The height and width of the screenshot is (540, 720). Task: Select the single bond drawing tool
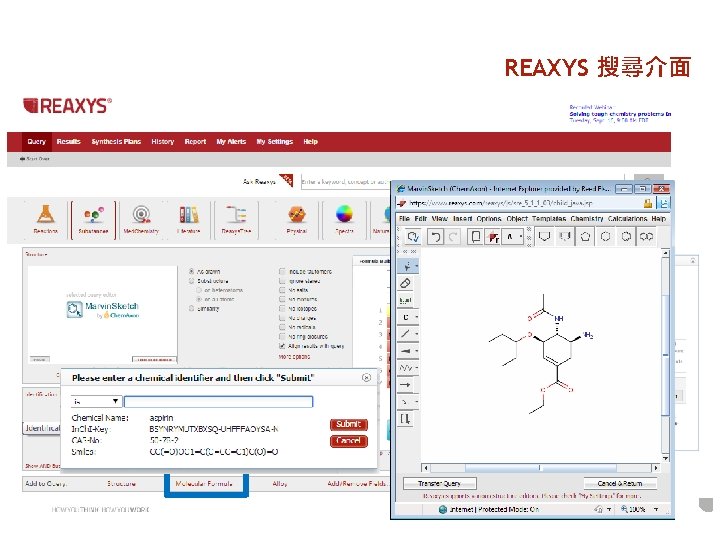(x=406, y=334)
